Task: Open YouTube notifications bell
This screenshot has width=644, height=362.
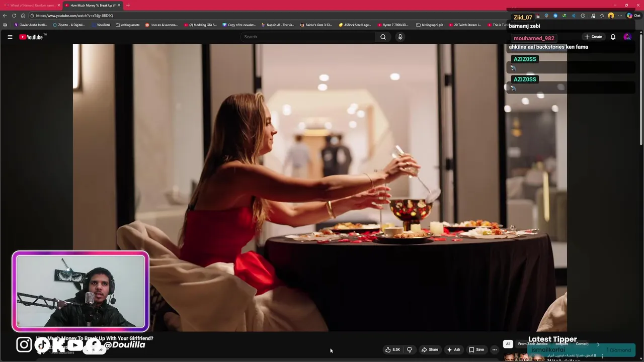Action: click(x=613, y=37)
